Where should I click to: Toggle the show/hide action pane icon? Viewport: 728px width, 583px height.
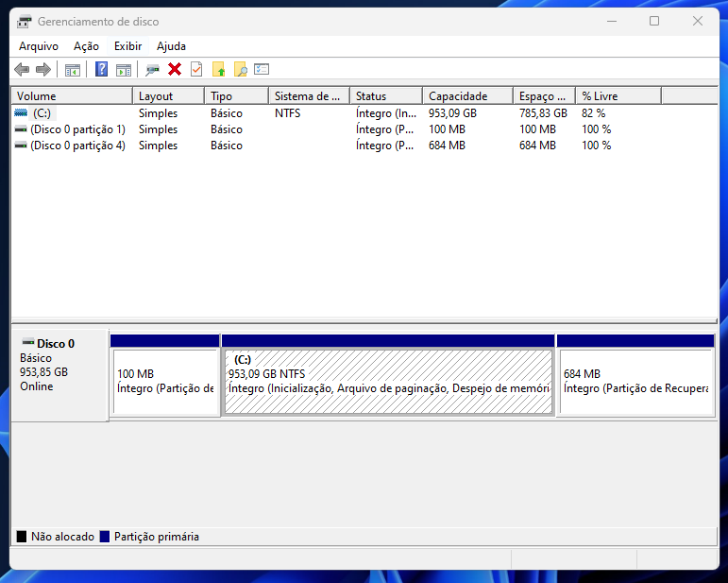coord(124,70)
